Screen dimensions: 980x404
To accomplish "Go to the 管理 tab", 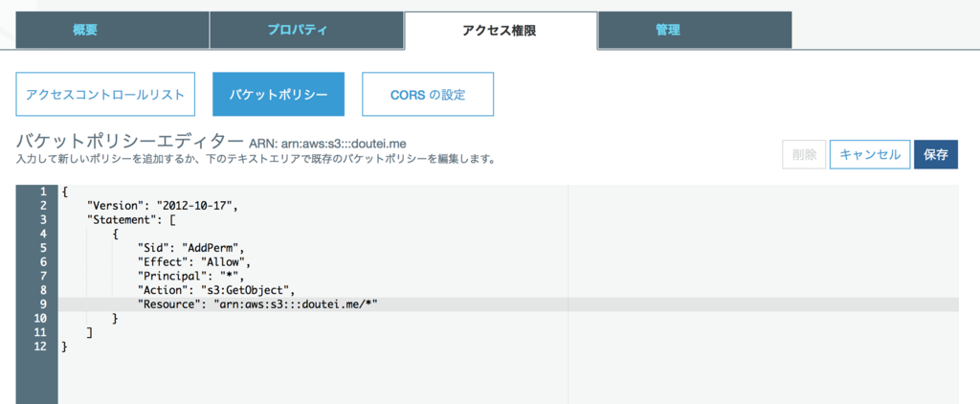I will [x=695, y=30].
